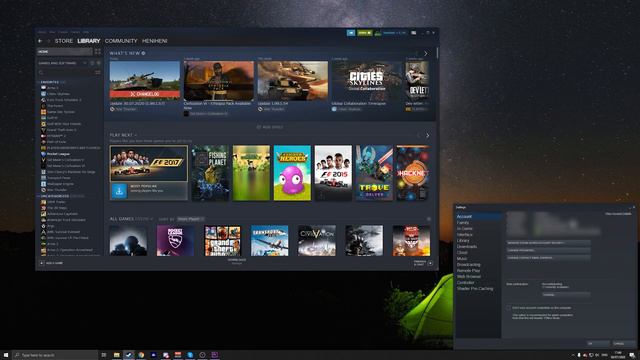The width and height of the screenshot is (640, 360).
Task: Show next Play Next games arrow
Action: coord(427,136)
